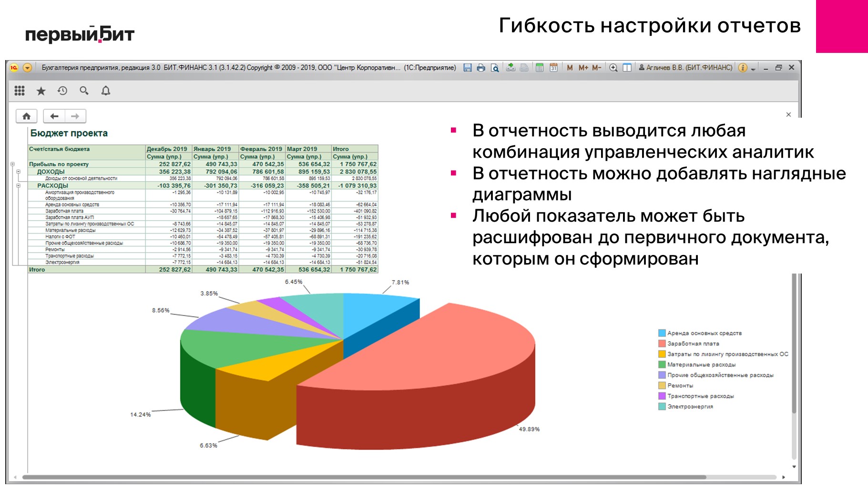Viewport: 868px width, 488px height.
Task: Go to Home page button
Action: click(27, 116)
